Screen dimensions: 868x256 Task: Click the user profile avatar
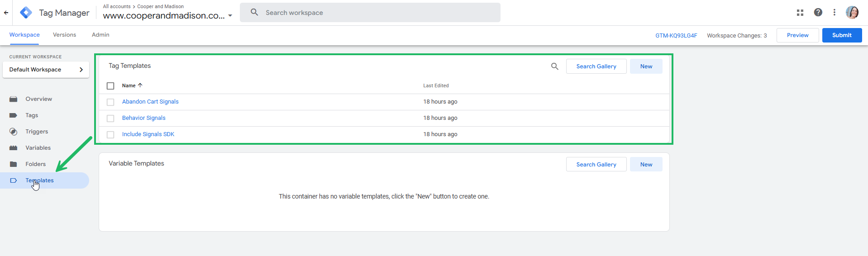click(852, 13)
